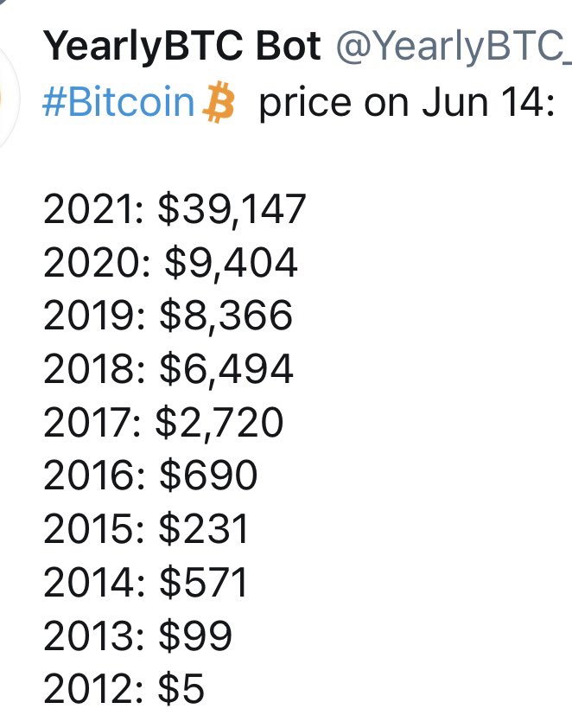Click the 2020: $9,404 price line
Screen dimensions: 572x728
[170, 263]
